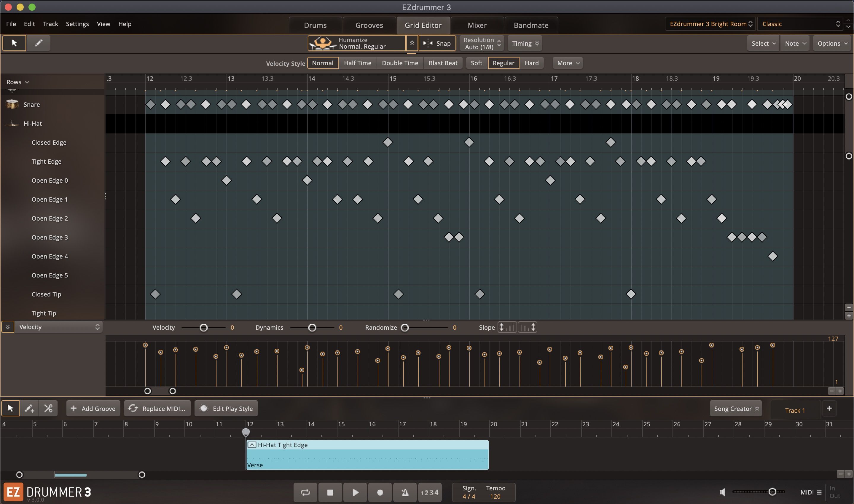Click the Tempo 120 field
The width and height of the screenshot is (854, 504).
tap(495, 492)
